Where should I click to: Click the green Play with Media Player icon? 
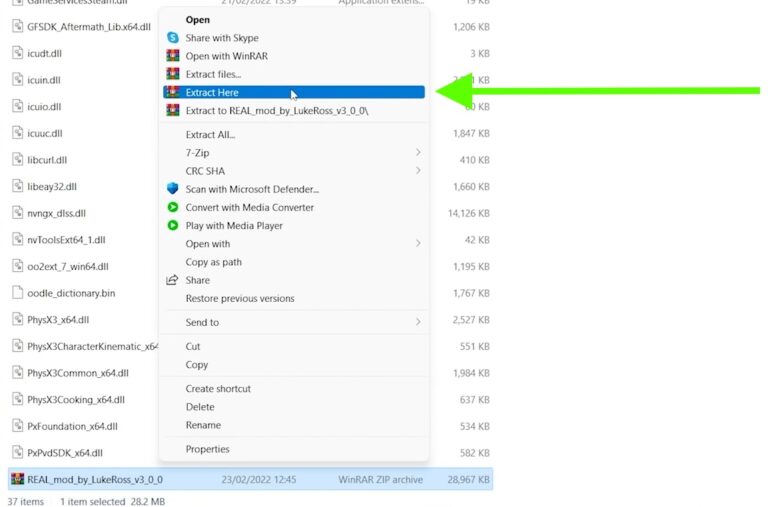pos(173,226)
